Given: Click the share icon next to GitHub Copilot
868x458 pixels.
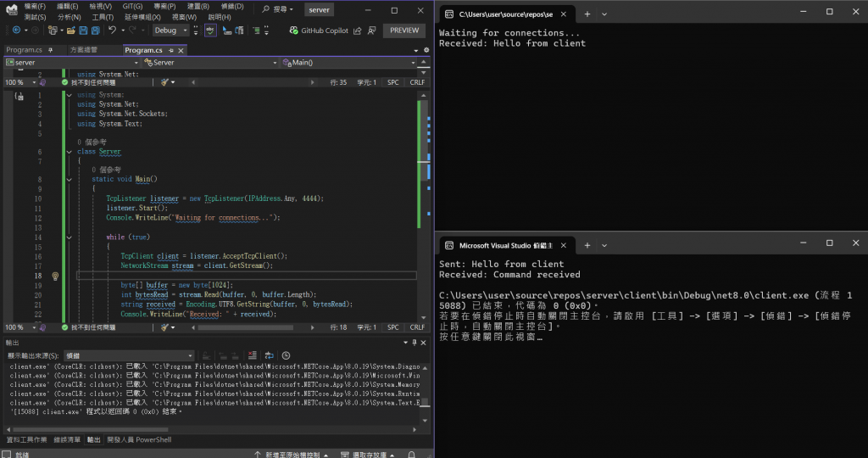Looking at the screenshot, I should [x=358, y=31].
